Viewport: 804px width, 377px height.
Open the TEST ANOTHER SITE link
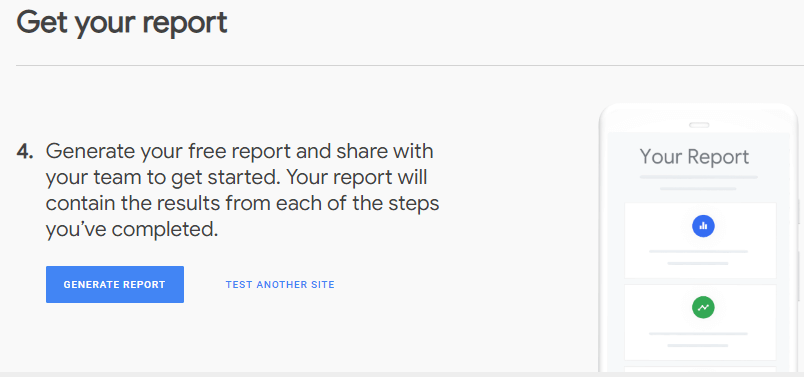tap(280, 284)
